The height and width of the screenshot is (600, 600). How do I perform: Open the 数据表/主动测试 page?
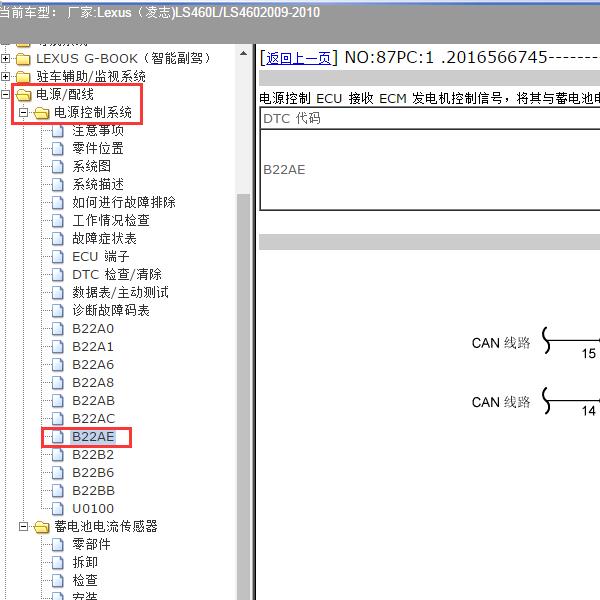click(x=121, y=292)
